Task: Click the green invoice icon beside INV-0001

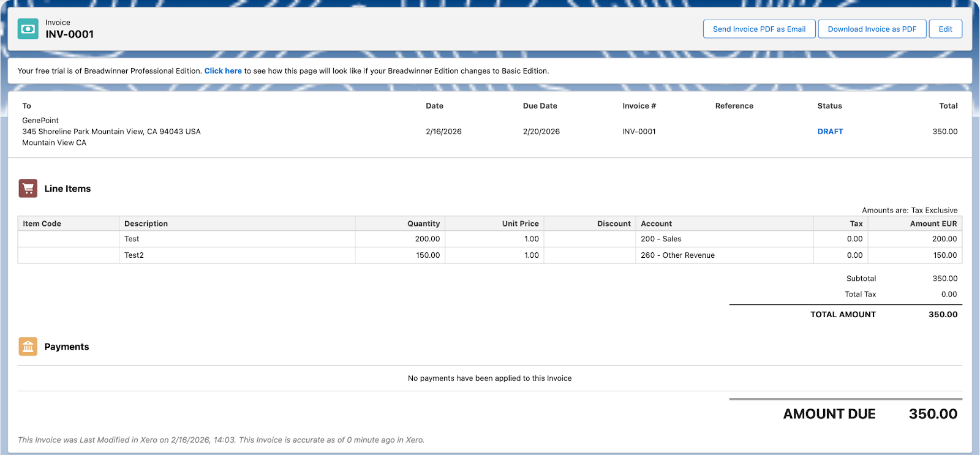Action: [x=28, y=29]
